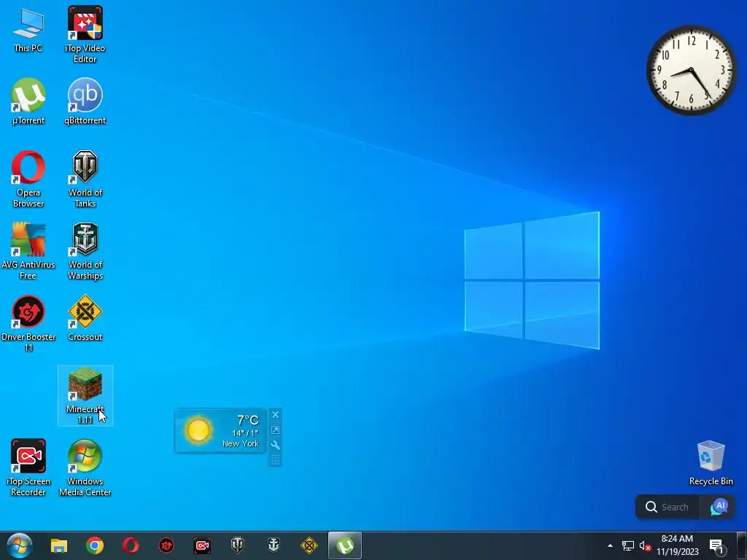747x560 pixels.
Task: Select the µTorrent desktop shortcut
Action: pos(28,101)
